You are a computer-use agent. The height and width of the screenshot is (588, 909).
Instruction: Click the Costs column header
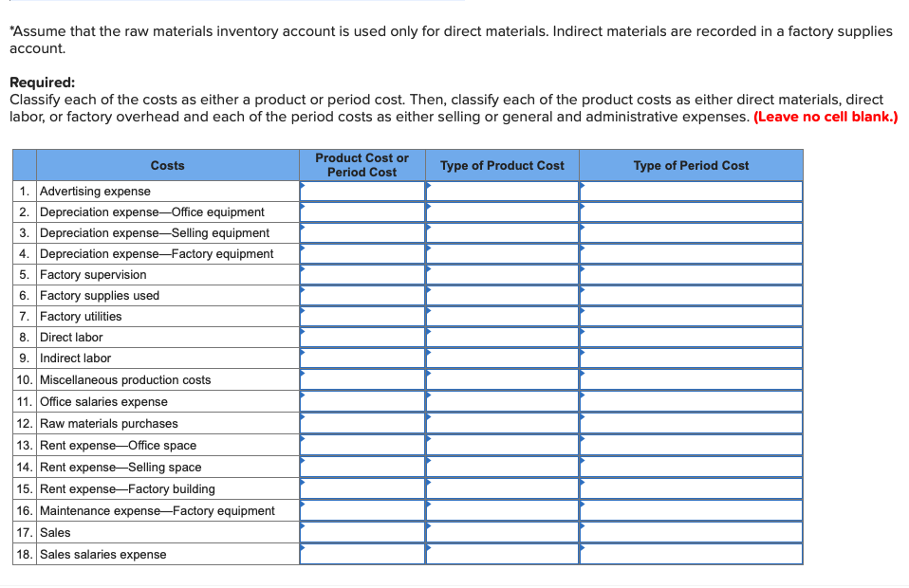pos(167,165)
